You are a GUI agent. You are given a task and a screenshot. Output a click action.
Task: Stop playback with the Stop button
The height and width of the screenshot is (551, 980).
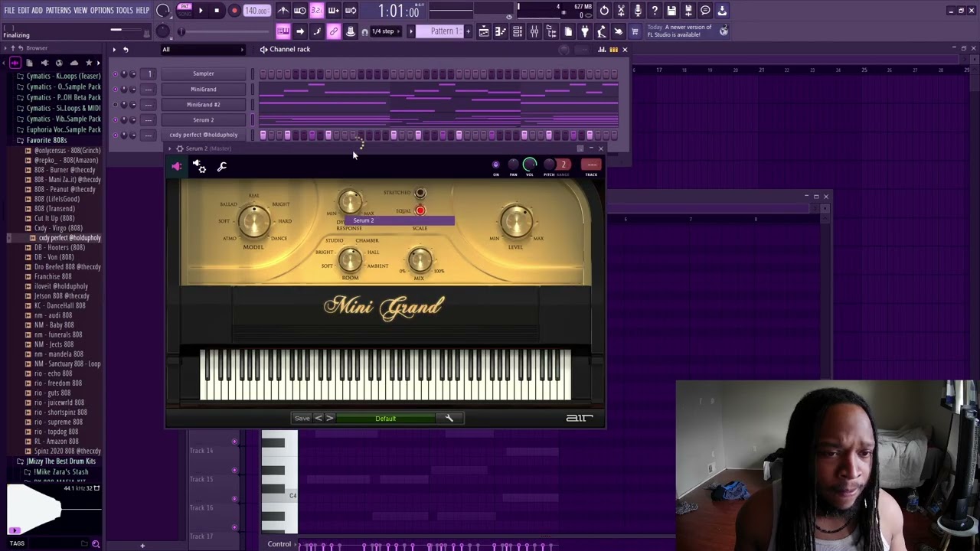point(217,11)
